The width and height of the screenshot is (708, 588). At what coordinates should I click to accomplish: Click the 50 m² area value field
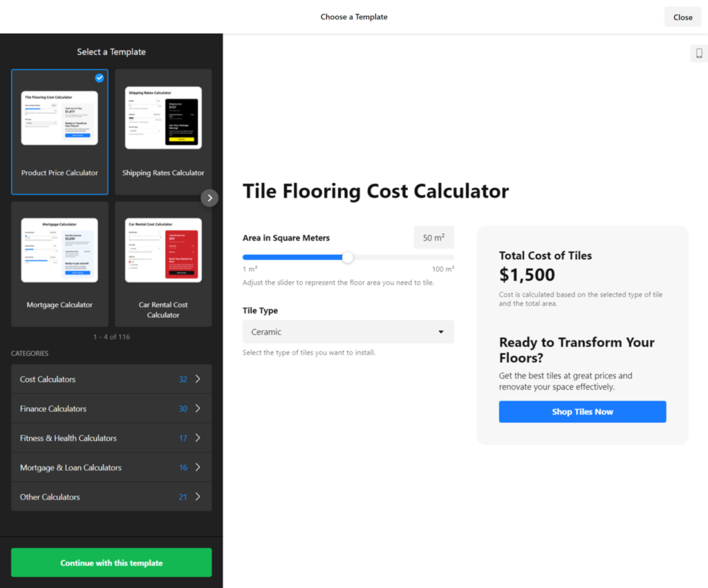coord(434,237)
